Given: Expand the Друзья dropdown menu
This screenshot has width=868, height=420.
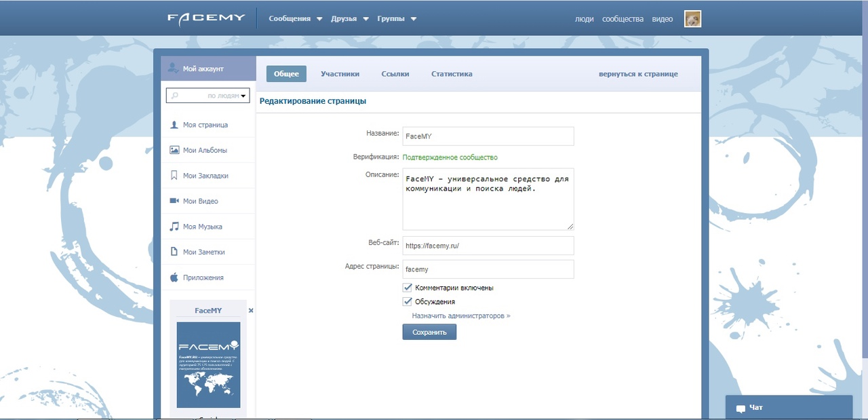Looking at the screenshot, I should point(350,19).
